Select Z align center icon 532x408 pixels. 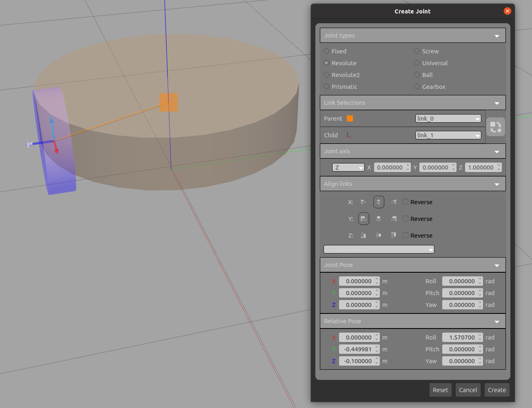379,236
